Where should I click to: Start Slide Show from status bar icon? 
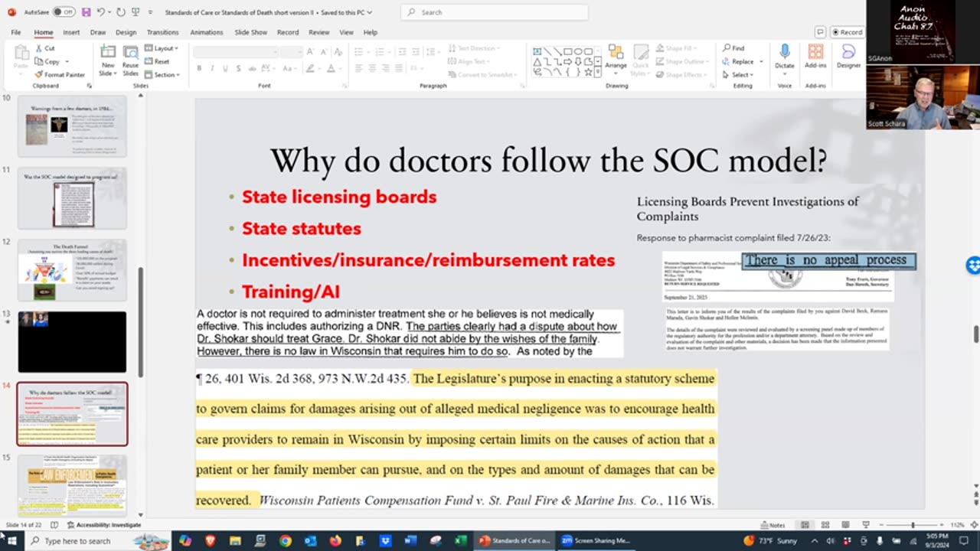point(866,525)
